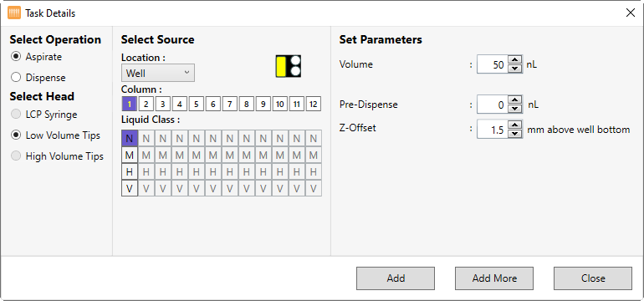
Task: Select column 5
Action: point(197,105)
